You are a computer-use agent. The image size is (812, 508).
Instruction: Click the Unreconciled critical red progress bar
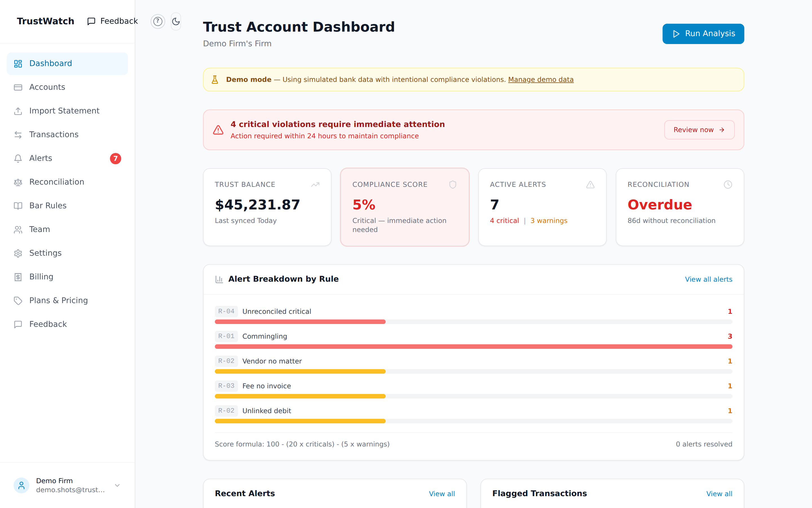coord(300,322)
